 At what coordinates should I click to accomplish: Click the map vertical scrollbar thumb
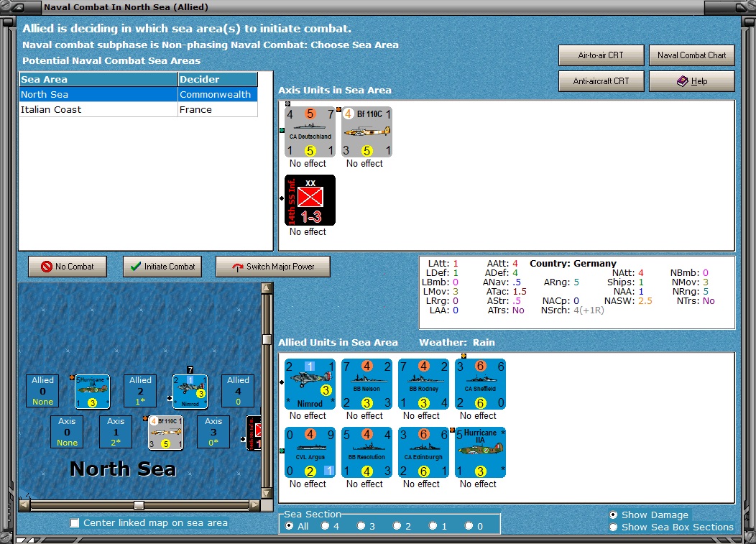point(267,339)
